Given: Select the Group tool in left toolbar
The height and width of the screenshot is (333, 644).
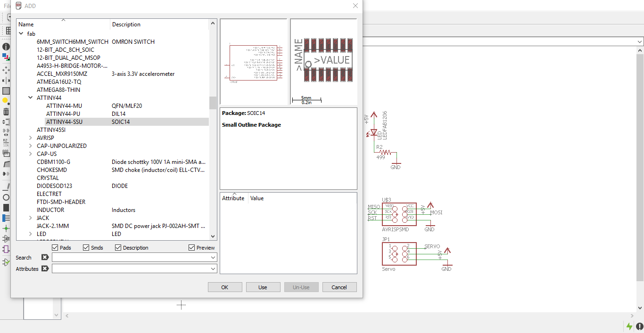Looking at the screenshot, I should pos(6,91).
